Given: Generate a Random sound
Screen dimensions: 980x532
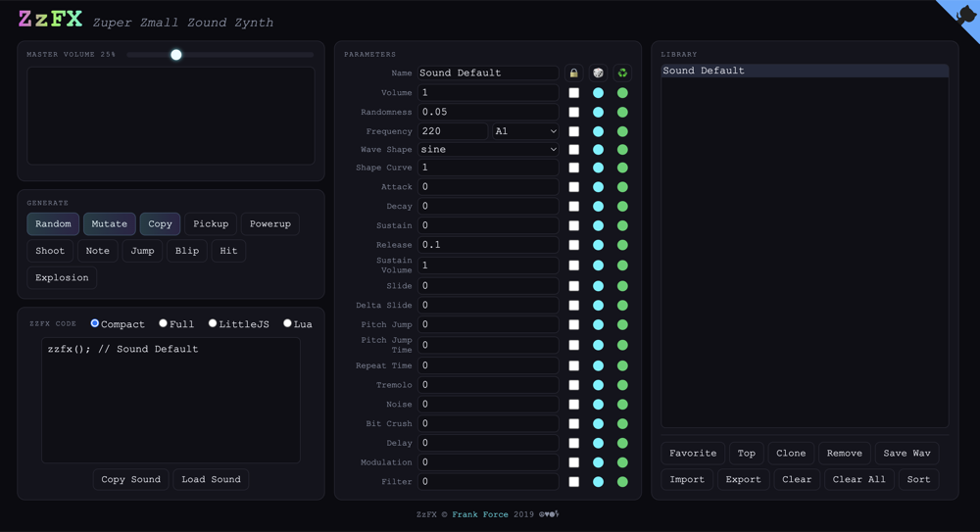Looking at the screenshot, I should 53,223.
